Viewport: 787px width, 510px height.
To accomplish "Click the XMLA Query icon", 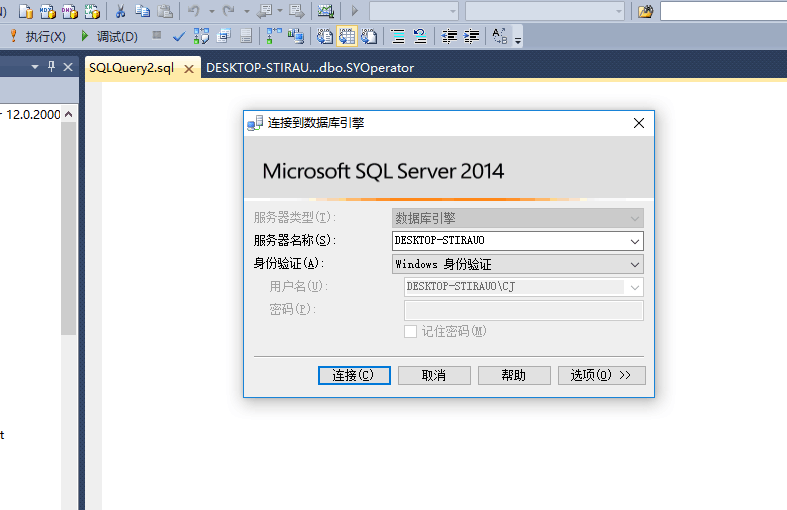I will (x=92, y=11).
